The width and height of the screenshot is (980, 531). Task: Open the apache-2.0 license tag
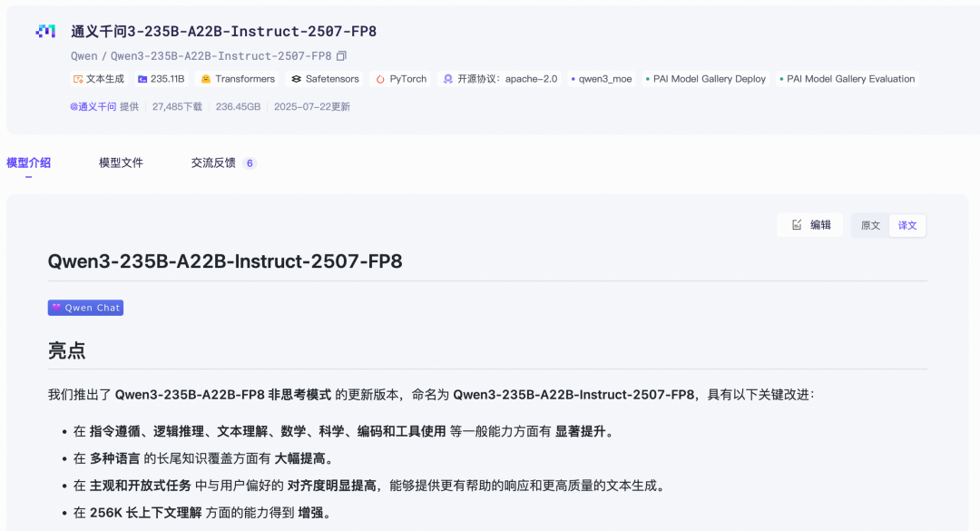click(500, 79)
